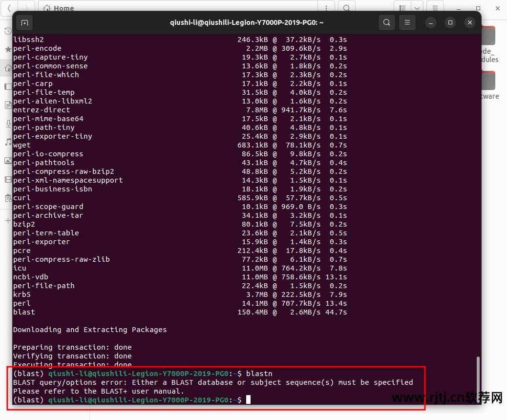Expand Files view options dropdown
The image size is (507, 420).
pos(417,8)
